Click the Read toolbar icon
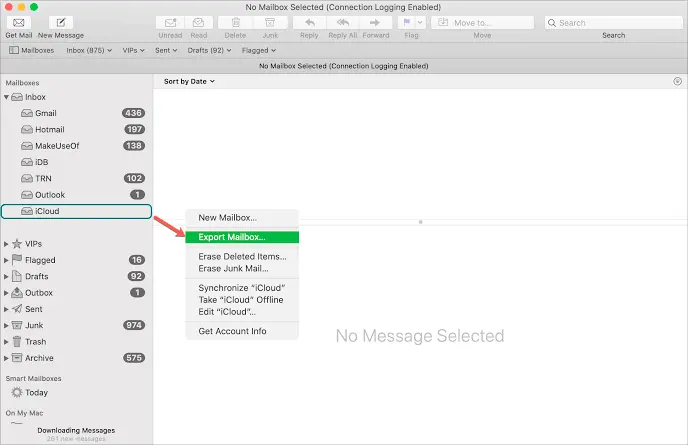Image resolution: width=688 pixels, height=445 pixels. [199, 22]
